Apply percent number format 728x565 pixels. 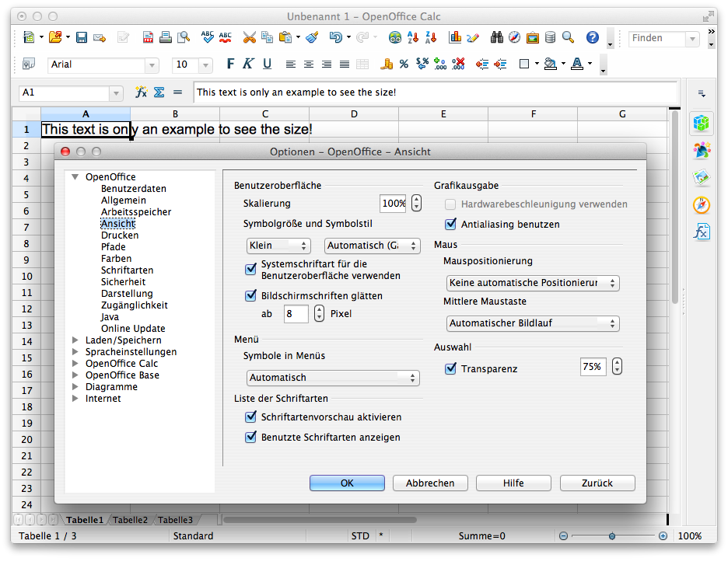(404, 64)
